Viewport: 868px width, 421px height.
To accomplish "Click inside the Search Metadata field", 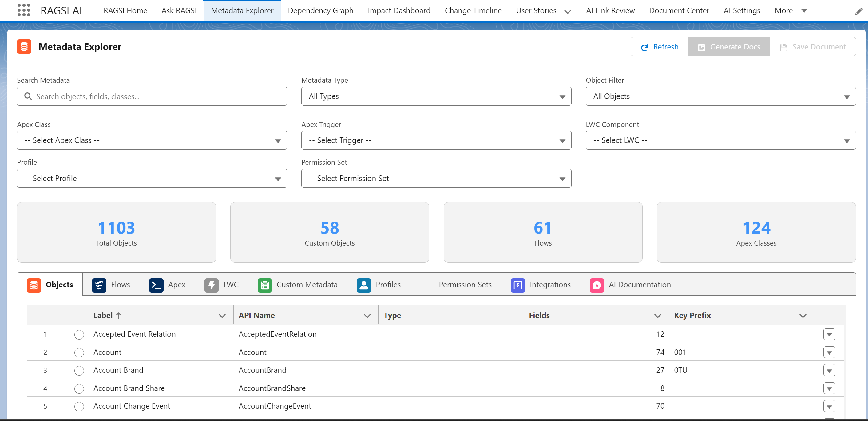I will pyautogui.click(x=152, y=96).
